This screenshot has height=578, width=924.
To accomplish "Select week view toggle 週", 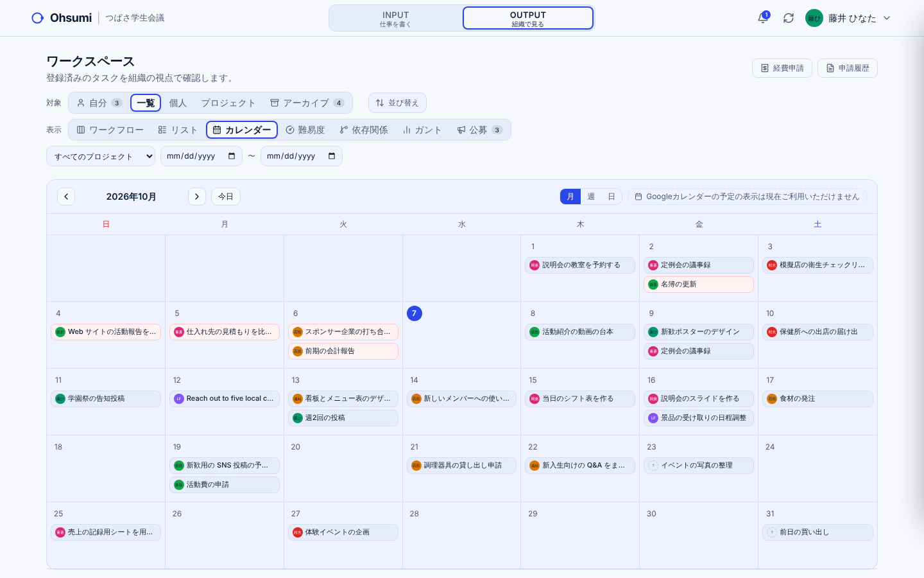I will [591, 197].
